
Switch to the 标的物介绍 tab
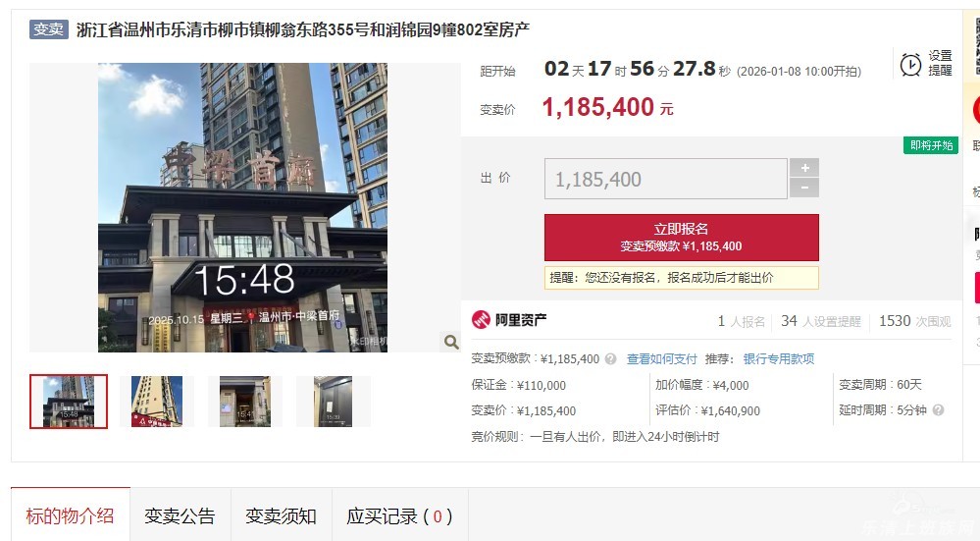[x=70, y=515]
